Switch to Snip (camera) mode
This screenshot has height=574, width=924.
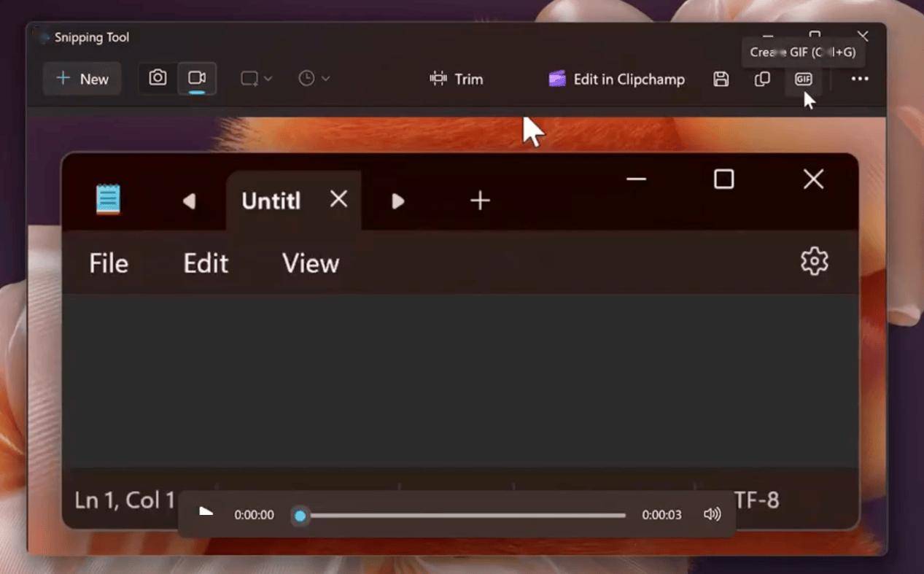tap(158, 78)
